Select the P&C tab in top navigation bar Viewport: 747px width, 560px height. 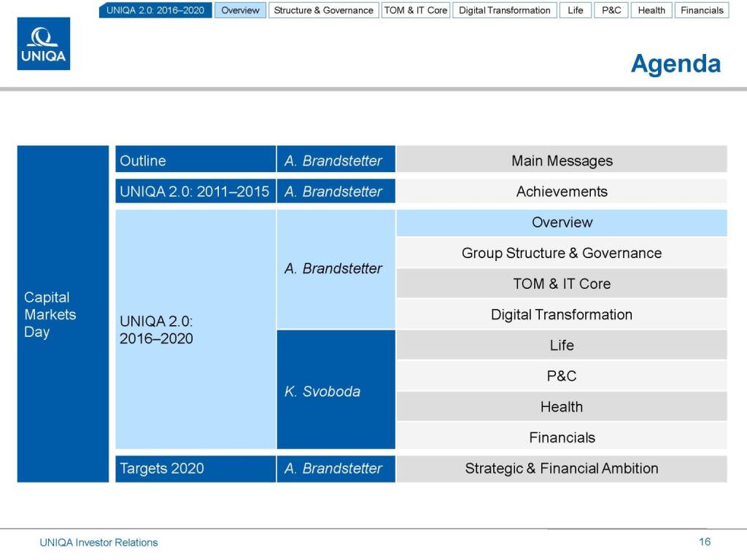tap(611, 10)
